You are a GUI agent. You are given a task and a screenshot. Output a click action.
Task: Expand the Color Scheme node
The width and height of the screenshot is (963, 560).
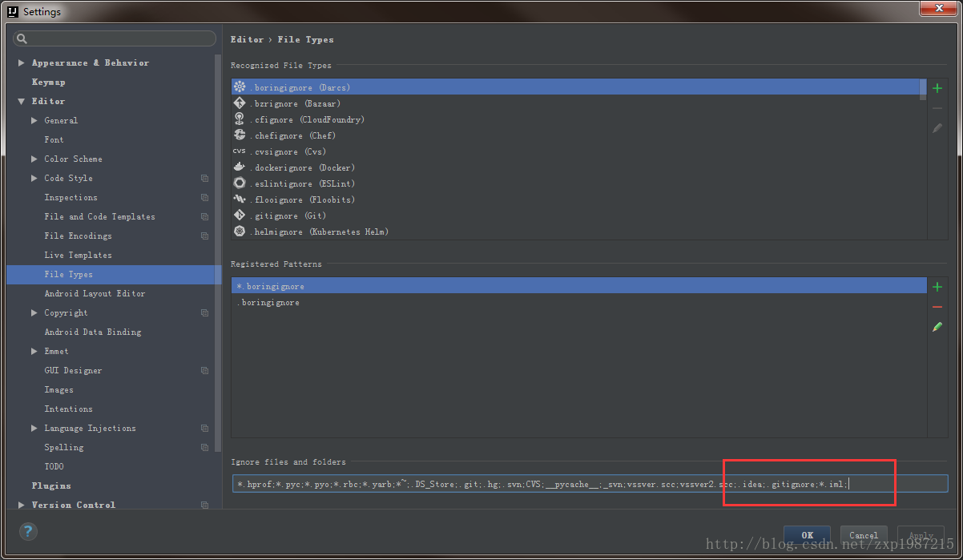click(x=34, y=159)
